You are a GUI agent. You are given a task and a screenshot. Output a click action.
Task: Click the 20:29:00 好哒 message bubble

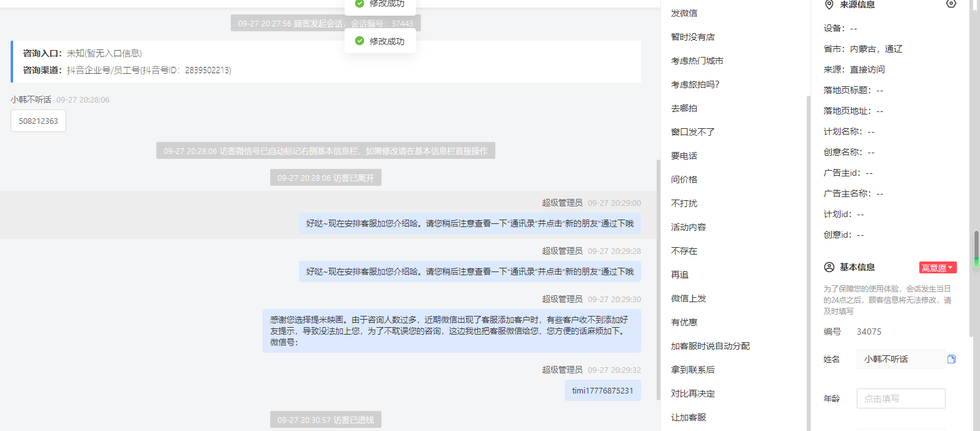pos(470,223)
